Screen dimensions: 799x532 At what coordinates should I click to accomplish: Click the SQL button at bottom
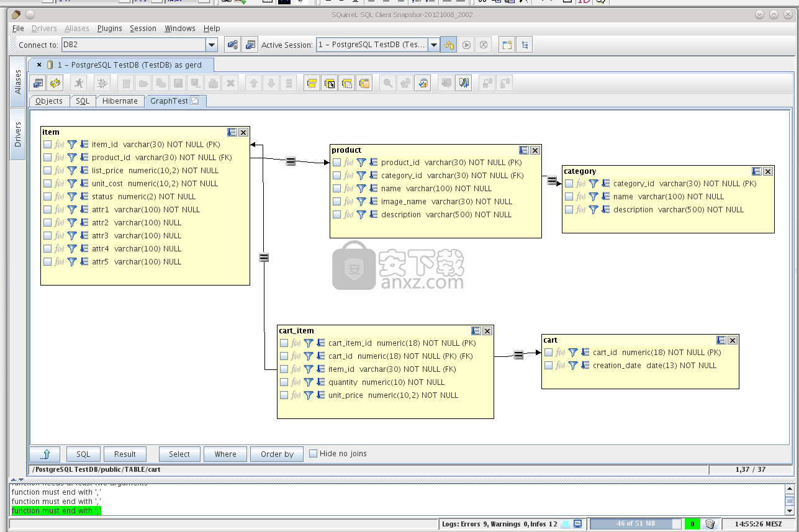[x=83, y=454]
